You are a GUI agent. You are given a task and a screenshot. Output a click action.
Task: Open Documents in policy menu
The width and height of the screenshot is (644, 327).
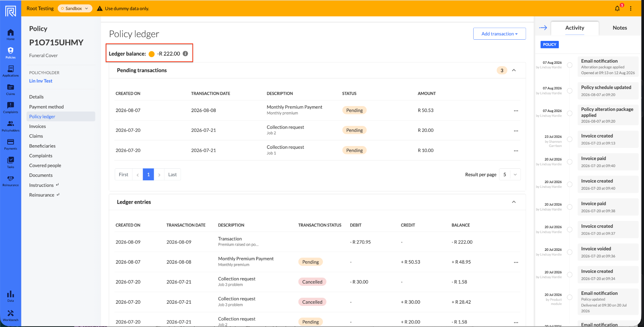41,175
